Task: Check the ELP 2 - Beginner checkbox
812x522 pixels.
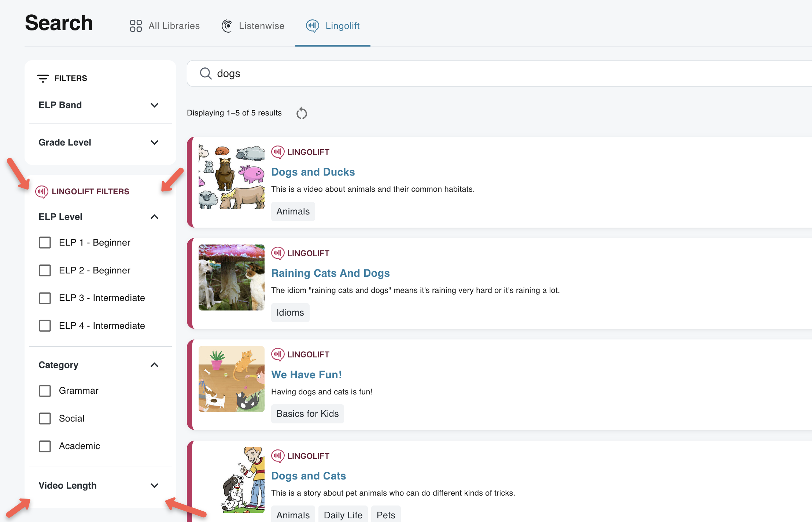Action: click(x=45, y=271)
